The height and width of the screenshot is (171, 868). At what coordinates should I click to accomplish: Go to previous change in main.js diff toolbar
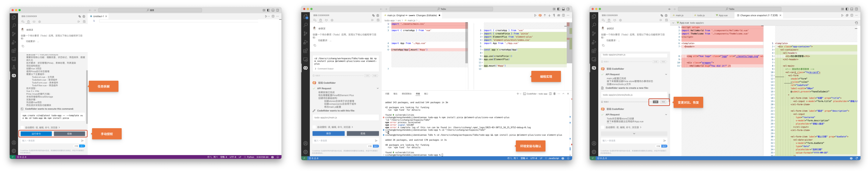545,15
